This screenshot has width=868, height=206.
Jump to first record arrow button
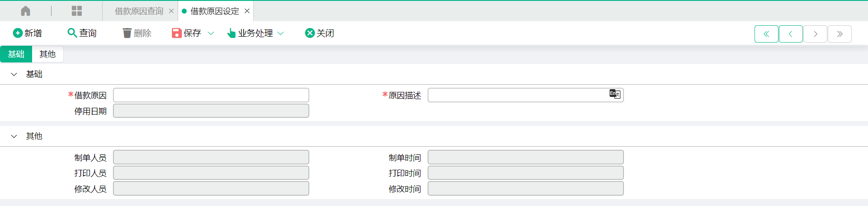pos(766,34)
